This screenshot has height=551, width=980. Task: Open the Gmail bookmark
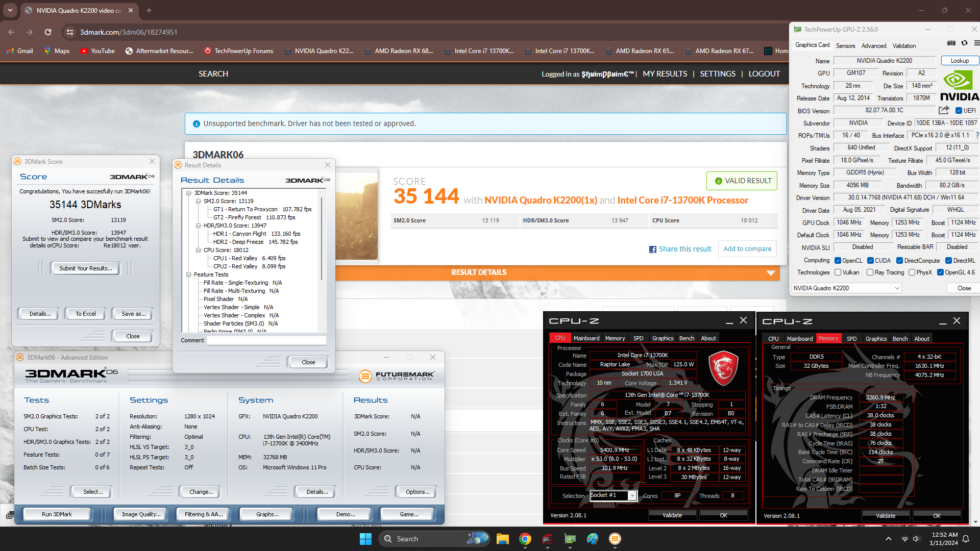[x=19, y=51]
